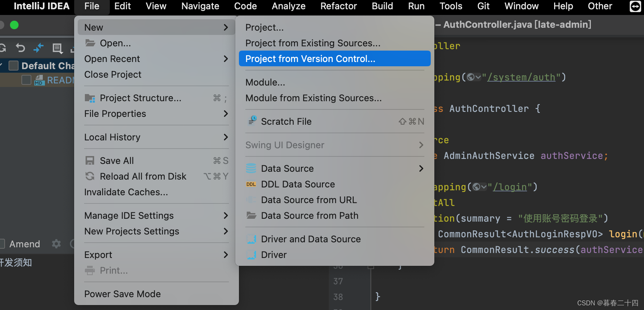644x310 pixels.
Task: Click the Data Source from URL icon
Action: [251, 200]
